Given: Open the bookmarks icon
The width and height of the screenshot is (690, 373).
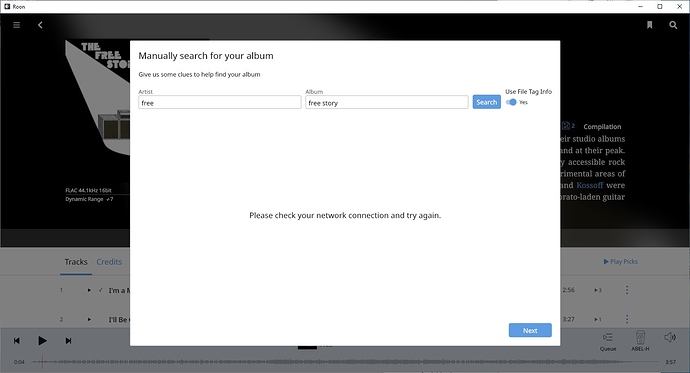Looking at the screenshot, I should coord(650,25).
